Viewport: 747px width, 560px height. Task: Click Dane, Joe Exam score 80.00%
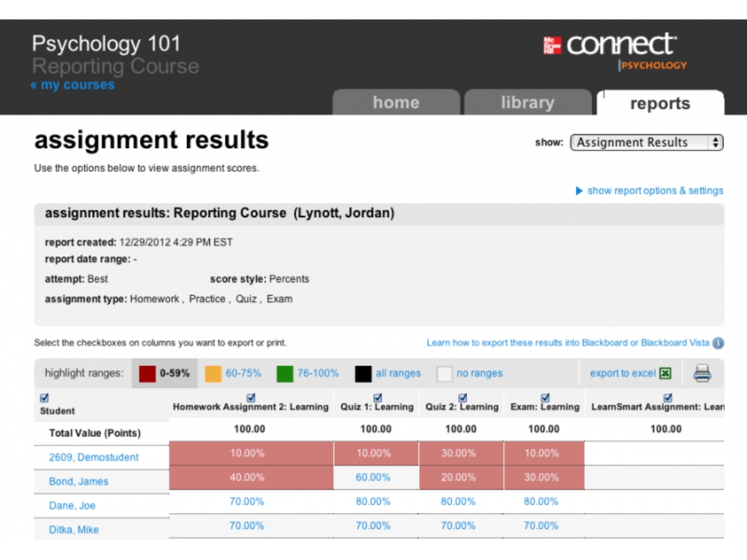pos(542,502)
